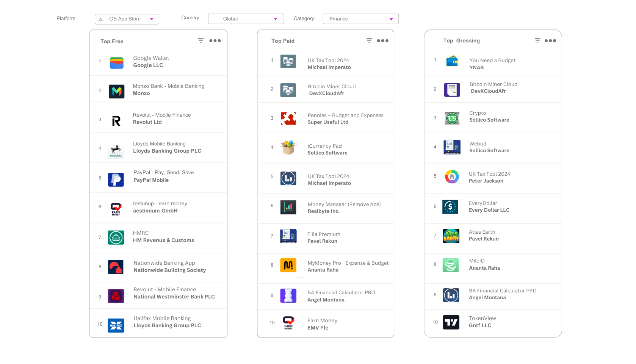This screenshot has width=636, height=364.
Task: Click the Money Manager chart app icon
Action: click(288, 207)
